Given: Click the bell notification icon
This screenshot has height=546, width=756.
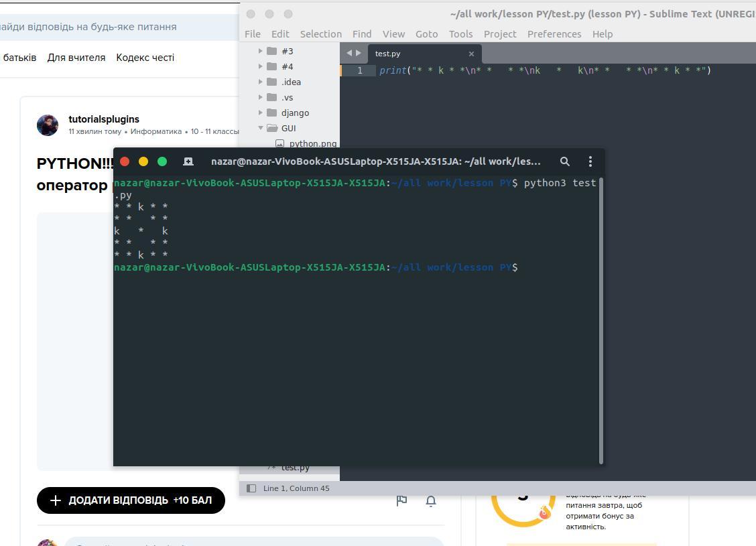Looking at the screenshot, I should [431, 500].
